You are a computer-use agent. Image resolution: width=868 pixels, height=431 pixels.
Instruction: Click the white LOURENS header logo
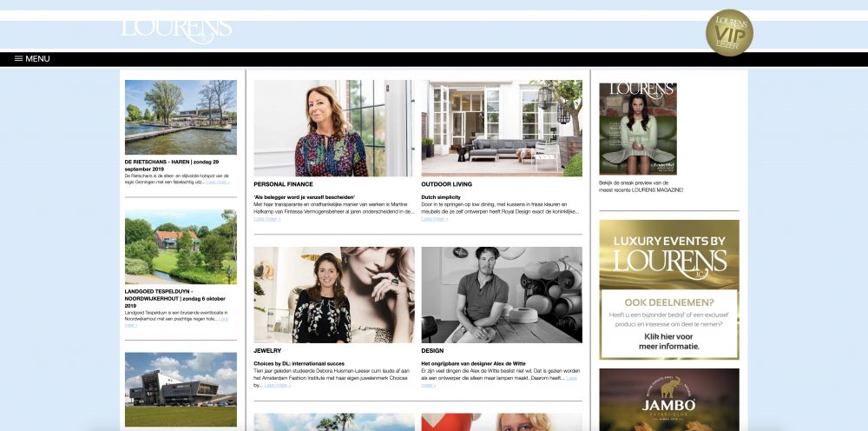click(176, 30)
